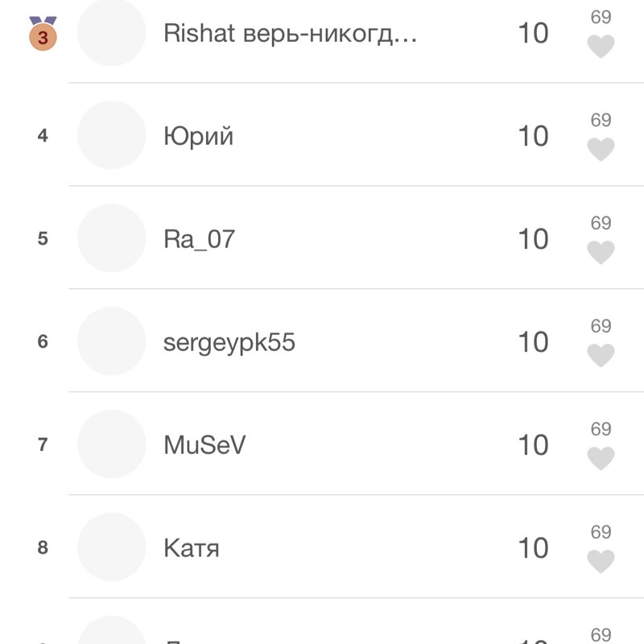Tap Rishat's avatar circle
Image resolution: width=644 pixels, height=644 pixels.
pos(111,32)
